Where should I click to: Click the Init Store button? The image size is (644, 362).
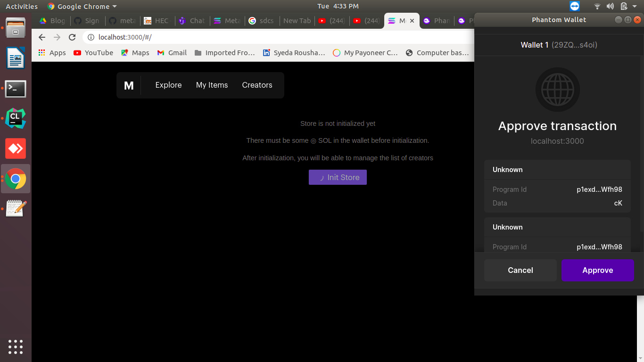click(338, 177)
